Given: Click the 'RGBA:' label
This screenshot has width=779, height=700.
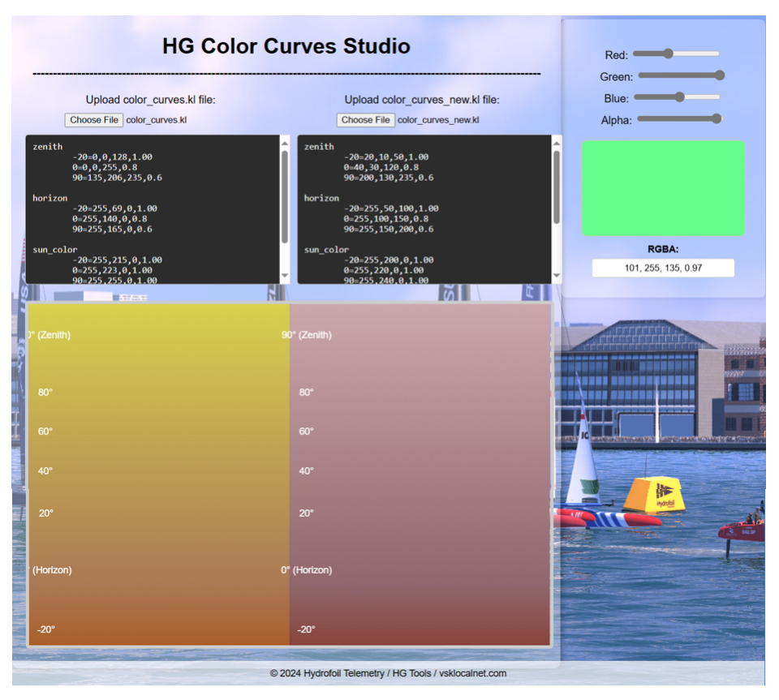Looking at the screenshot, I should [663, 249].
